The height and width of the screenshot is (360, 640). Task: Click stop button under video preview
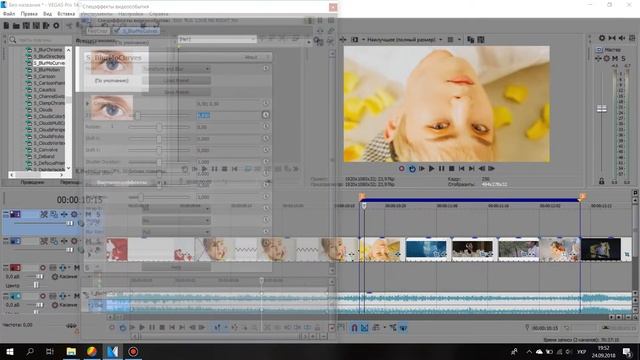point(451,169)
